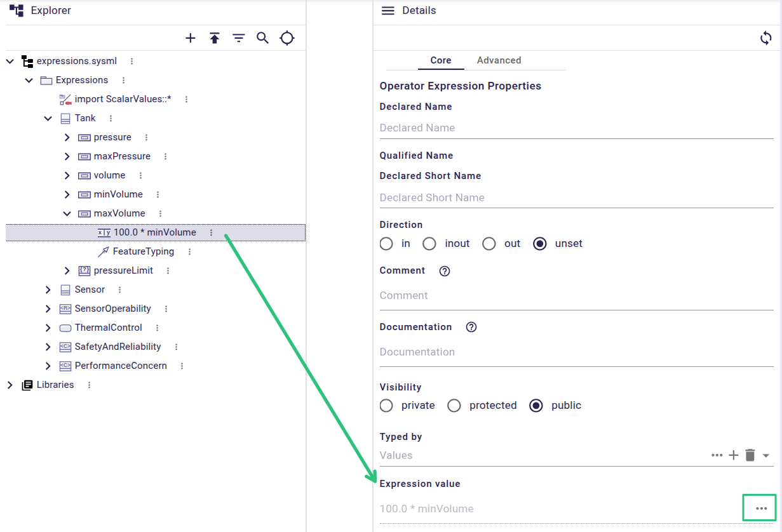Select the 'in' direction radio button

pyautogui.click(x=386, y=244)
